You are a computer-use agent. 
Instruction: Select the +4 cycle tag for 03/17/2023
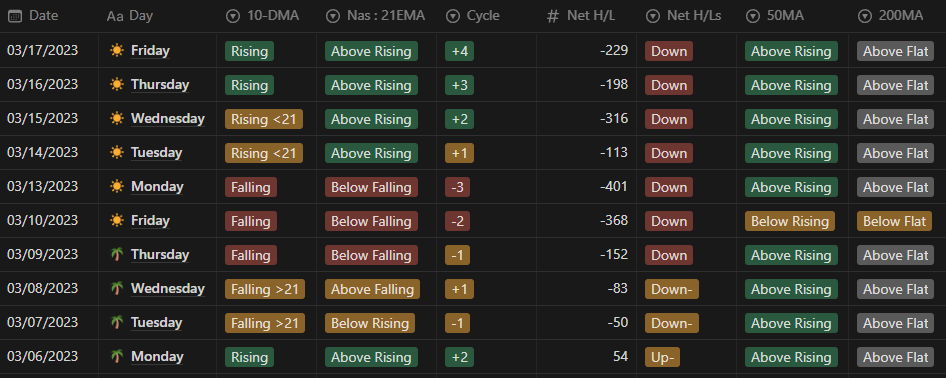[460, 51]
